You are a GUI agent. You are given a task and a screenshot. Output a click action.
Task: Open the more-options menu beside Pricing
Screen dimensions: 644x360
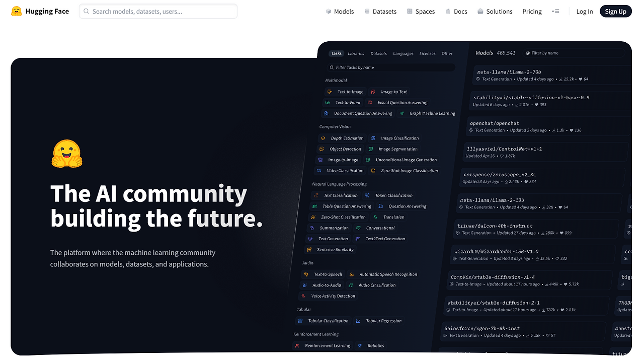555,11
